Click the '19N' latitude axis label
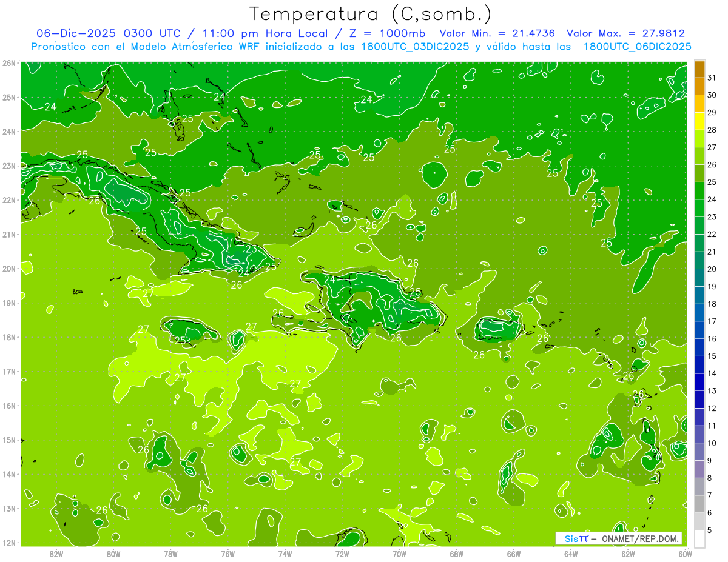728x562 pixels. pyautogui.click(x=9, y=303)
